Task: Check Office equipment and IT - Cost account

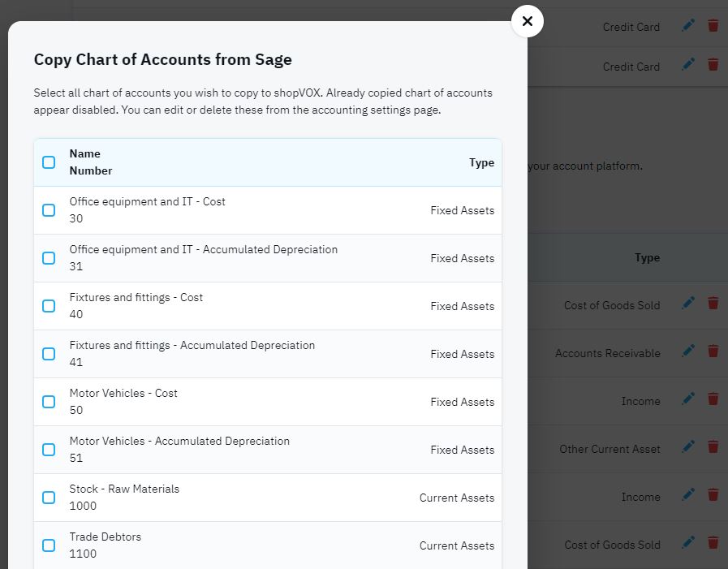Action: pyautogui.click(x=49, y=210)
